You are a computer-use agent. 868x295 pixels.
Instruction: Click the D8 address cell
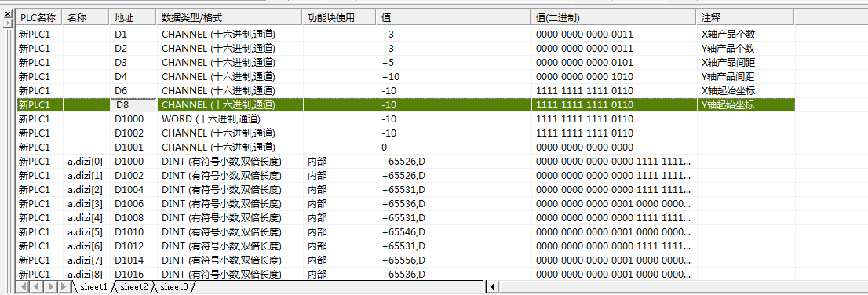[x=133, y=104]
